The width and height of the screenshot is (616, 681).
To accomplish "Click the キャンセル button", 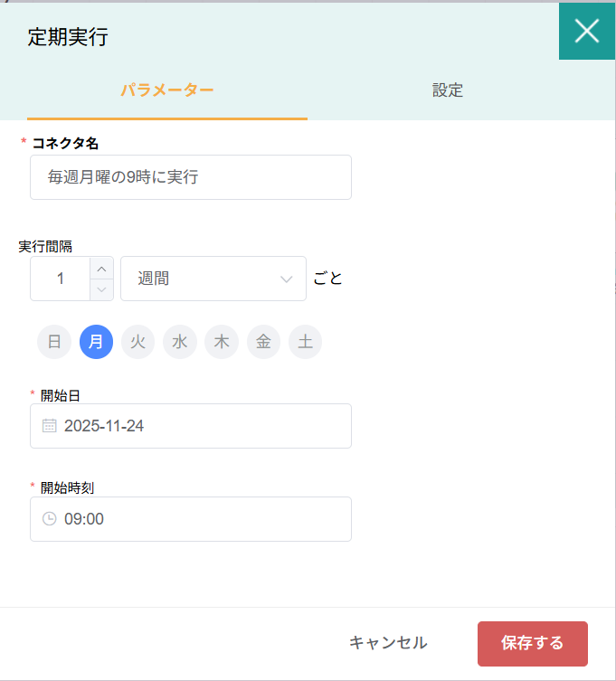I will point(388,643).
